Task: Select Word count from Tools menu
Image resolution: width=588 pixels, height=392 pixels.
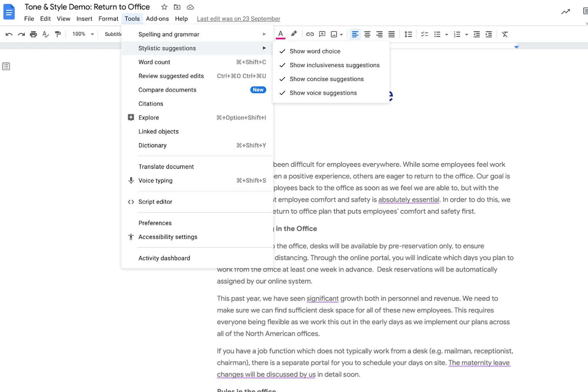Action: [154, 62]
